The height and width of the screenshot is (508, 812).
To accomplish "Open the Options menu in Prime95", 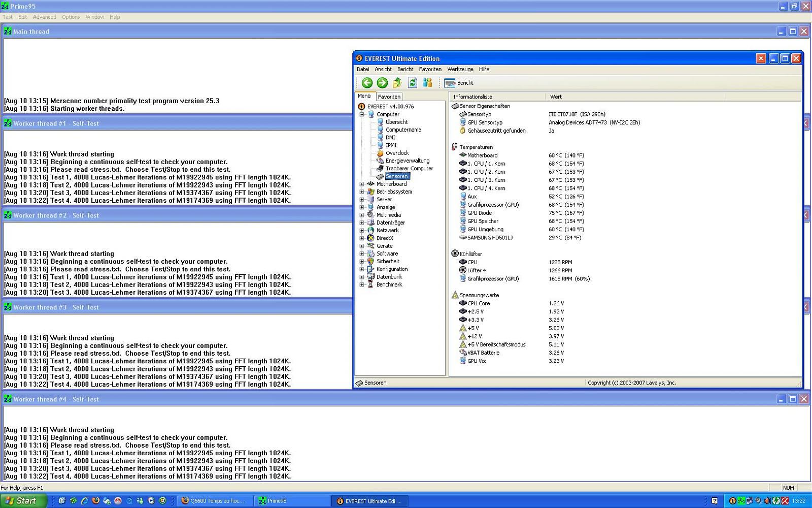I will point(71,17).
